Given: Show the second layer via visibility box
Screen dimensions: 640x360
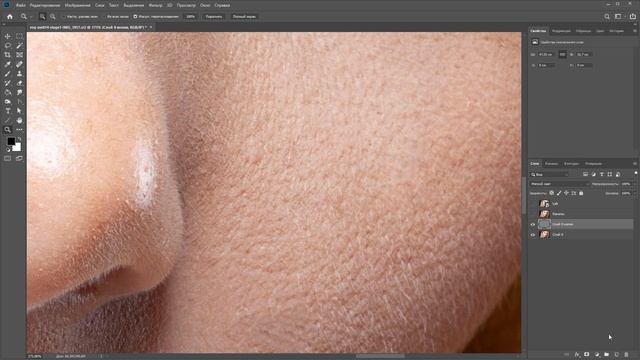Looking at the screenshot, I should point(533,213).
